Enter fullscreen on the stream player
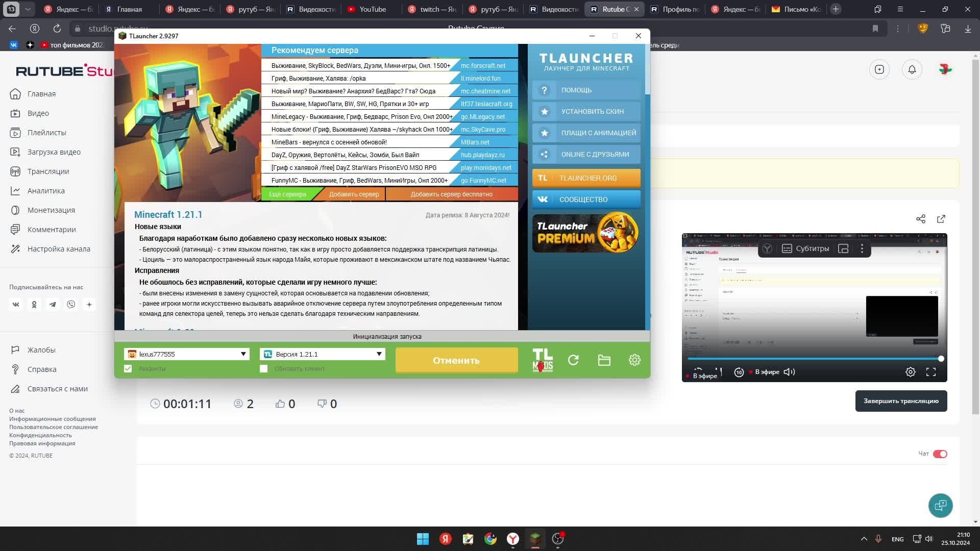Image resolution: width=980 pixels, height=551 pixels. click(x=930, y=372)
